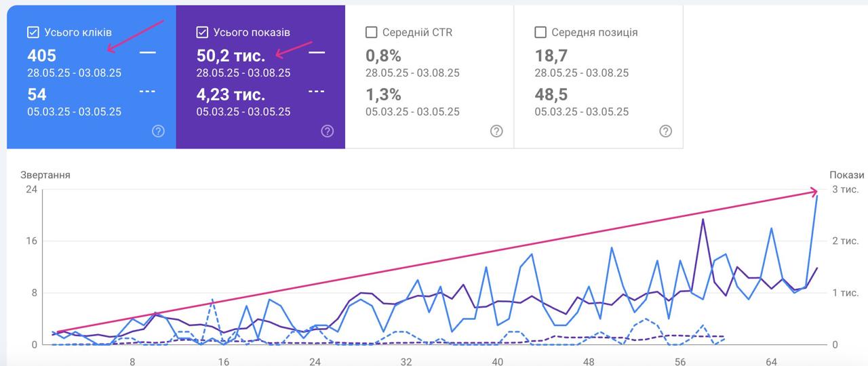This screenshot has width=868, height=366.
Task: Open help icon in Усього кліків card
Action: click(158, 131)
